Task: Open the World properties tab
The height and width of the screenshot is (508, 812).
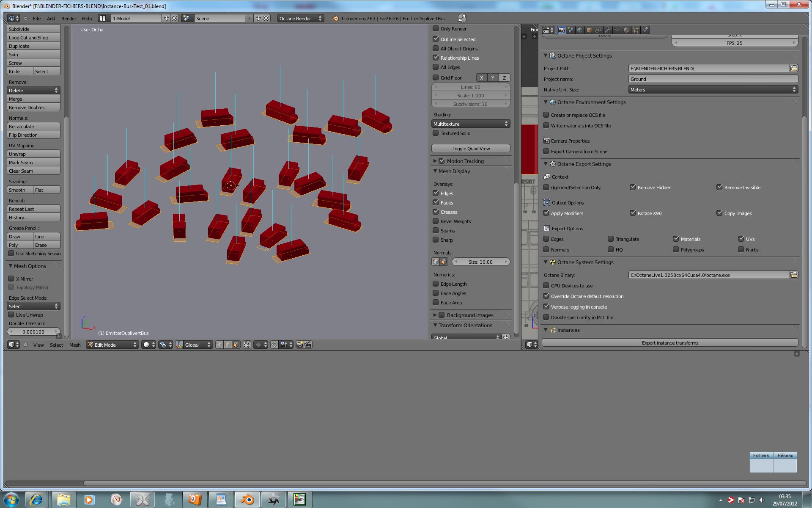Action: [x=580, y=30]
